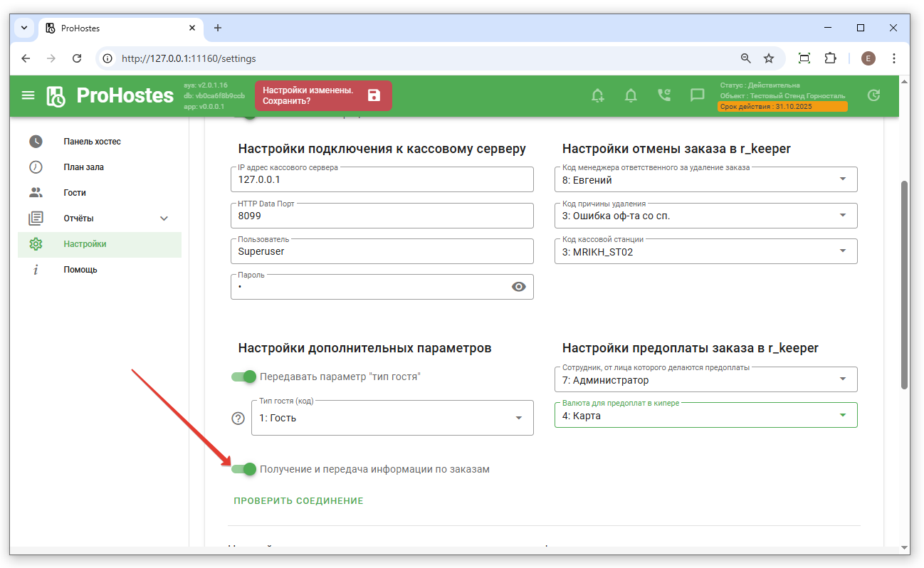This screenshot has height=568, width=924.
Task: Go to 'План зала' sidebar item
Action: coord(83,167)
